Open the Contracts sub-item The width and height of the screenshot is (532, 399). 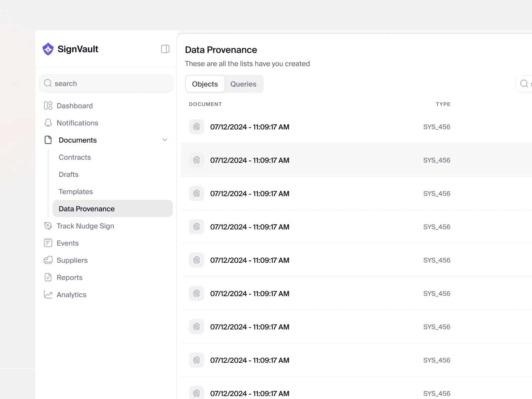pos(75,157)
